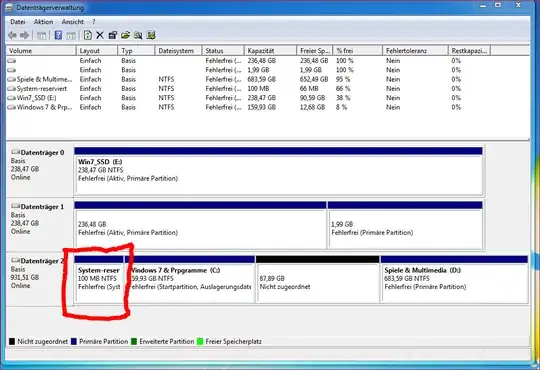Screen dimensions: 540x370
Task: Sort by the % frei column header
Action: tap(358, 51)
